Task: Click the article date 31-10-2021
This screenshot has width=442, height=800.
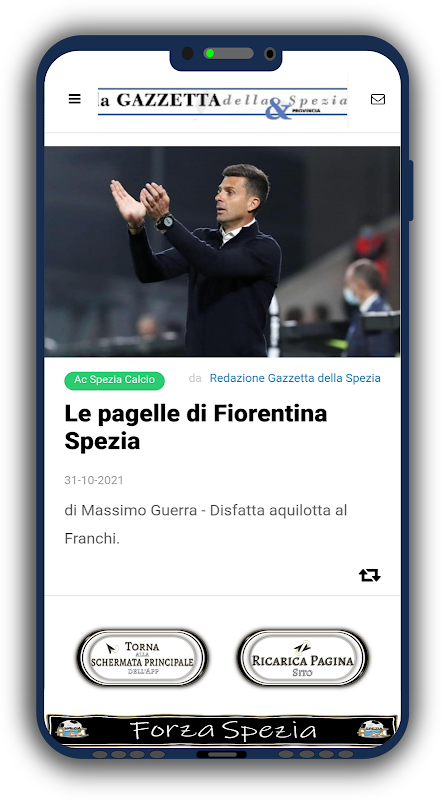Action: click(94, 480)
